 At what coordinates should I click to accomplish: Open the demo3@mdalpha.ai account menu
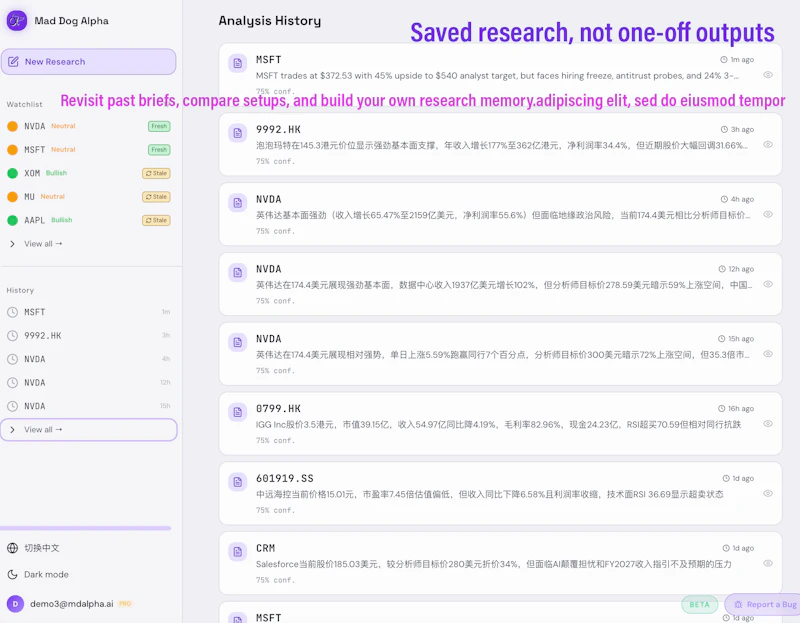coord(71,604)
